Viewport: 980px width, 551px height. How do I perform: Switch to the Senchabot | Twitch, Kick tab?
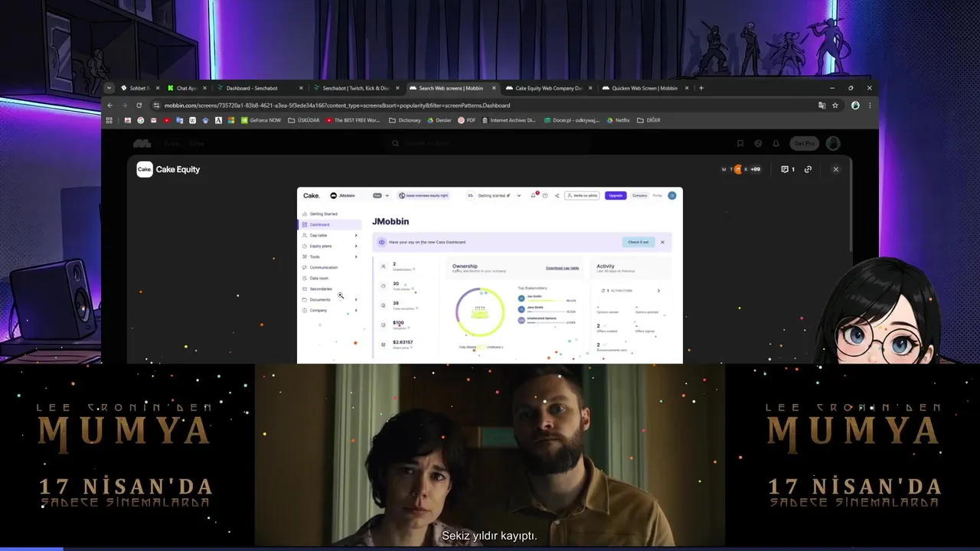[x=355, y=88]
